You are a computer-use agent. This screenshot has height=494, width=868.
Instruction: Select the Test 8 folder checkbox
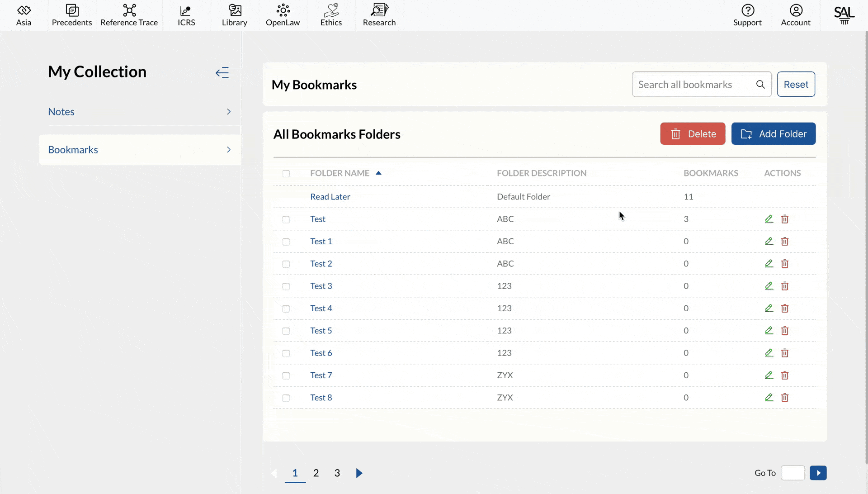point(286,398)
